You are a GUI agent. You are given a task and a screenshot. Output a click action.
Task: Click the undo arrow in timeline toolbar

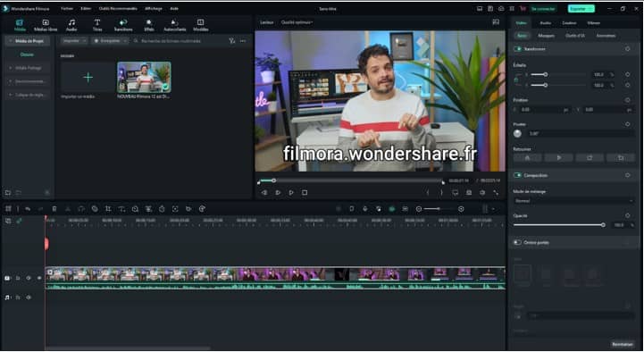click(28, 209)
